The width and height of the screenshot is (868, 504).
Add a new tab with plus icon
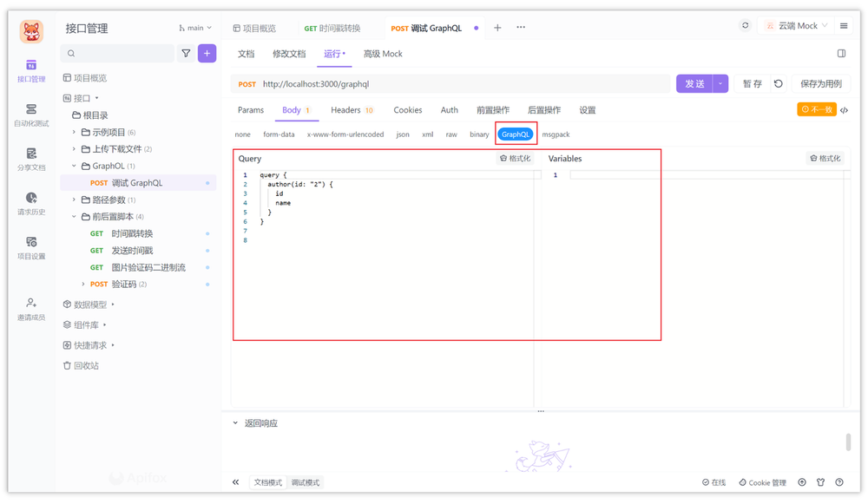click(497, 28)
